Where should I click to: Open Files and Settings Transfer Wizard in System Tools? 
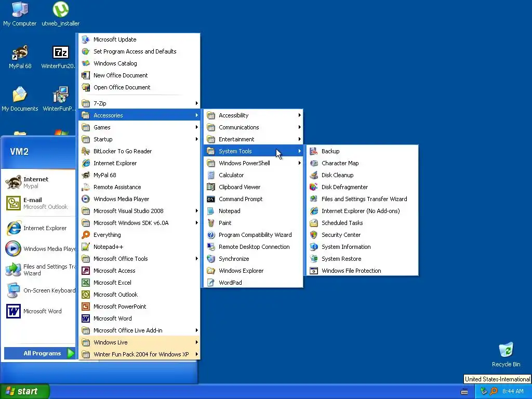tap(362, 199)
